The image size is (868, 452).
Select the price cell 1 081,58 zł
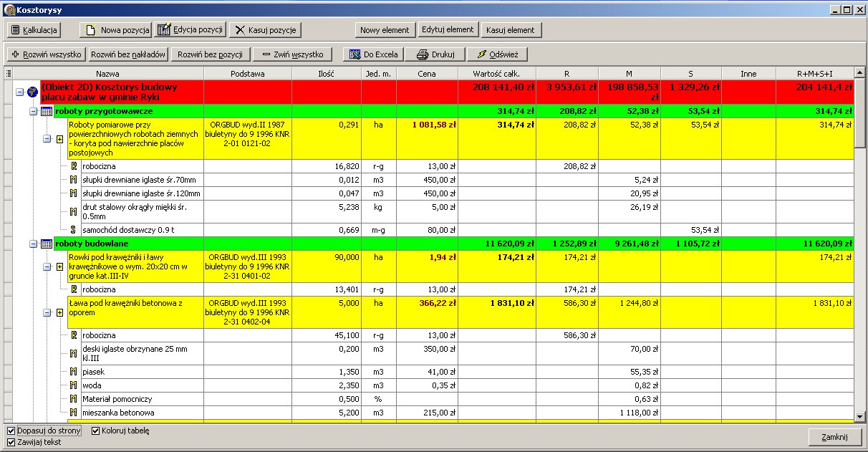(427, 139)
